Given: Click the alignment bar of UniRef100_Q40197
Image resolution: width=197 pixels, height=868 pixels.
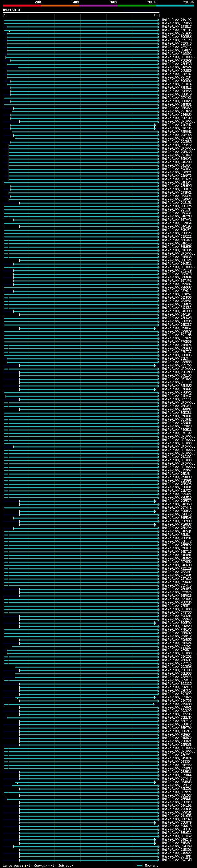Looking at the screenshot, I should click(x=82, y=20).
